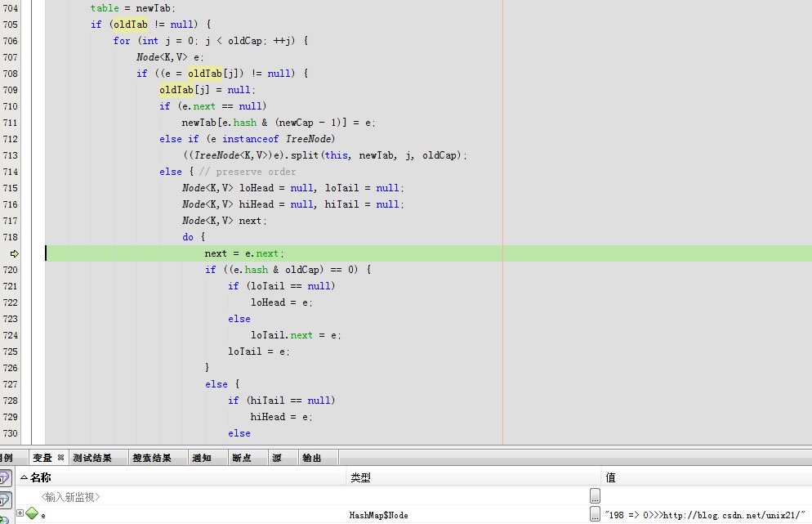812x524 pixels.
Task: Click "newTab[e.hash & (newCap - 1)] = e;" line
Action: [x=278, y=123]
